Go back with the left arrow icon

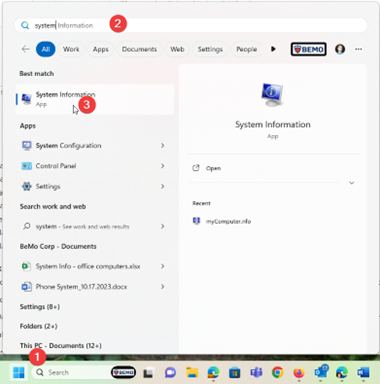(26, 49)
